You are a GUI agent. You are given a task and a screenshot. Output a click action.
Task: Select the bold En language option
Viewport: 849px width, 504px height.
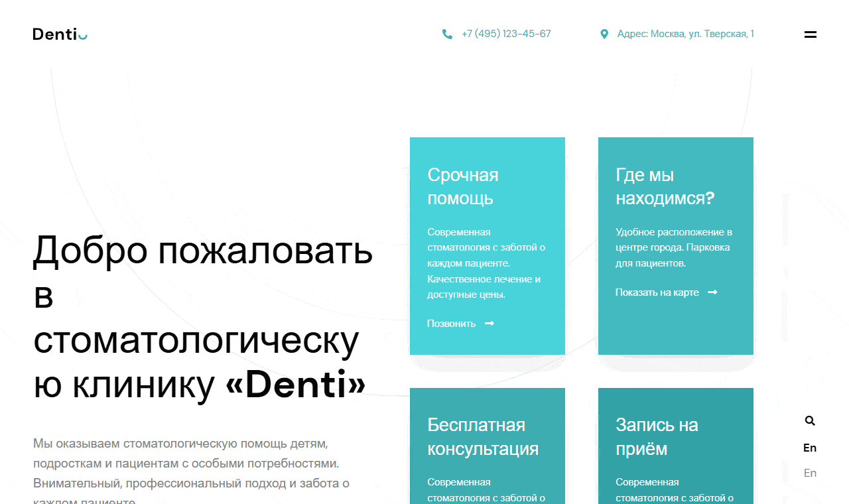pos(810,448)
